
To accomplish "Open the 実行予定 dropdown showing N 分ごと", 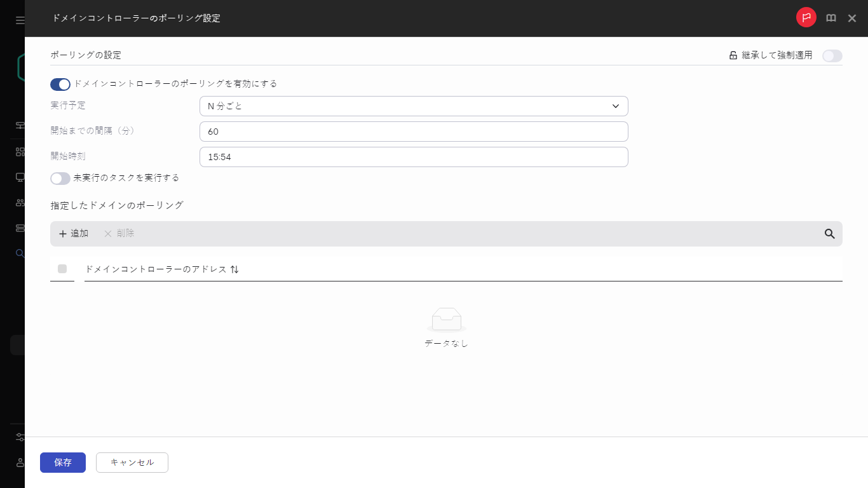I will click(414, 106).
